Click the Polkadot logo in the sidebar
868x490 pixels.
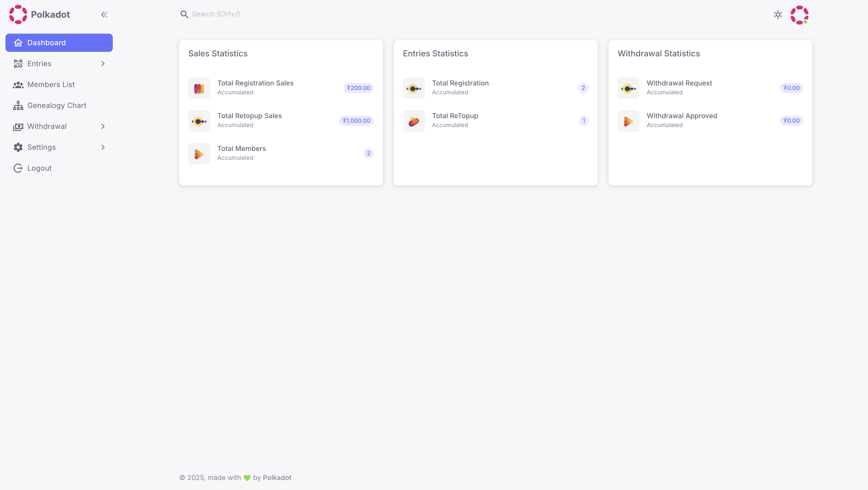(x=18, y=15)
